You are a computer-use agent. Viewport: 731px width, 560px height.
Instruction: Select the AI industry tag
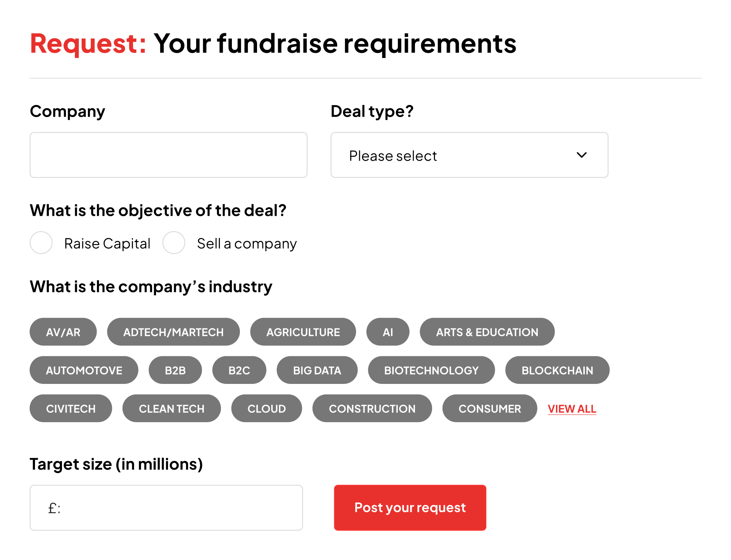388,332
